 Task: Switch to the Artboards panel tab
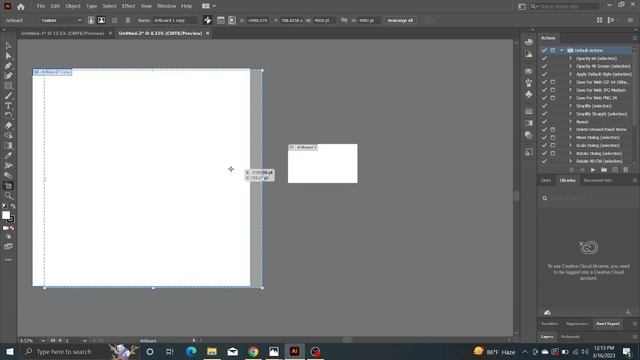tap(570, 337)
